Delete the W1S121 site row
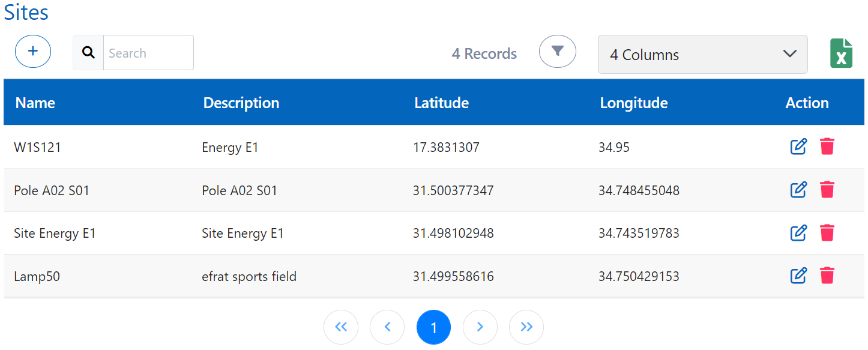The height and width of the screenshot is (350, 868). point(827,146)
